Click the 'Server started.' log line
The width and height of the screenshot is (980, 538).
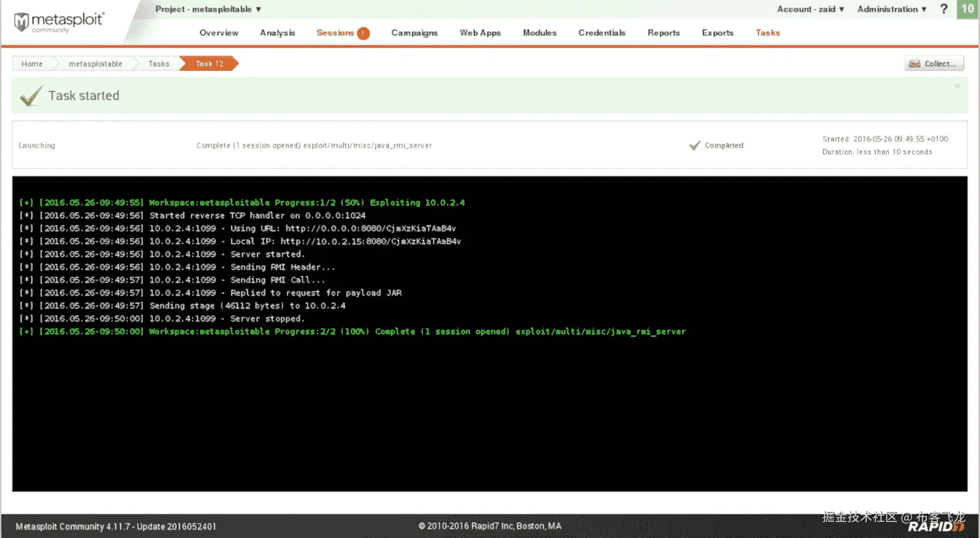click(x=162, y=254)
